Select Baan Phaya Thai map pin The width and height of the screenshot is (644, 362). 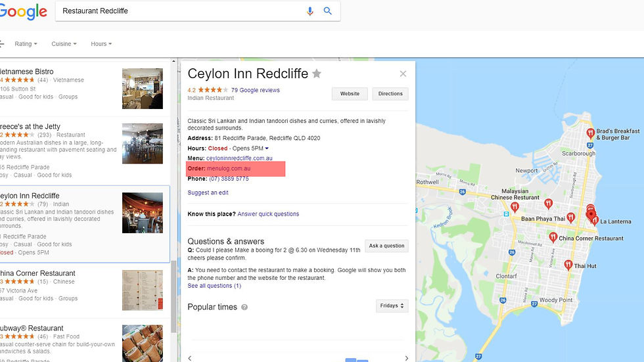click(x=571, y=218)
